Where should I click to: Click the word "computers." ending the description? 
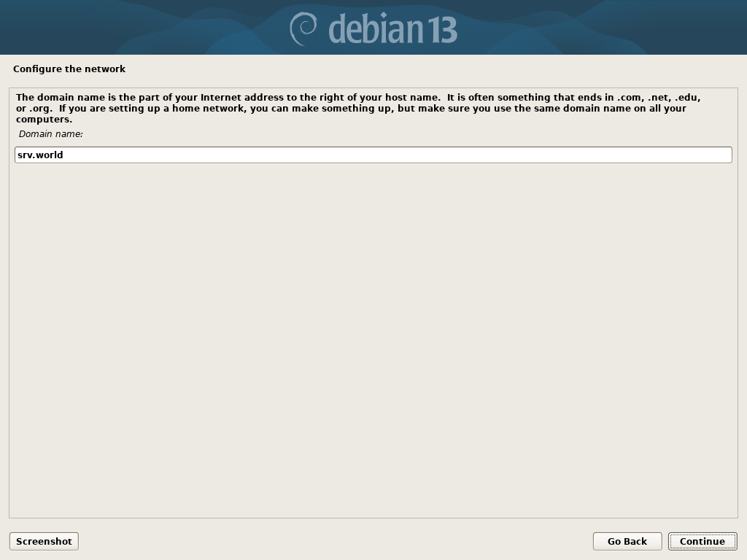point(44,120)
